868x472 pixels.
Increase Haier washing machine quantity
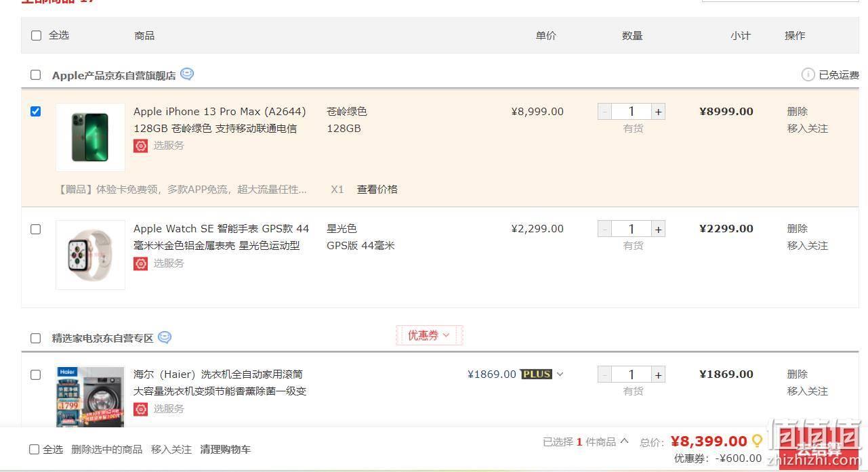click(x=658, y=374)
